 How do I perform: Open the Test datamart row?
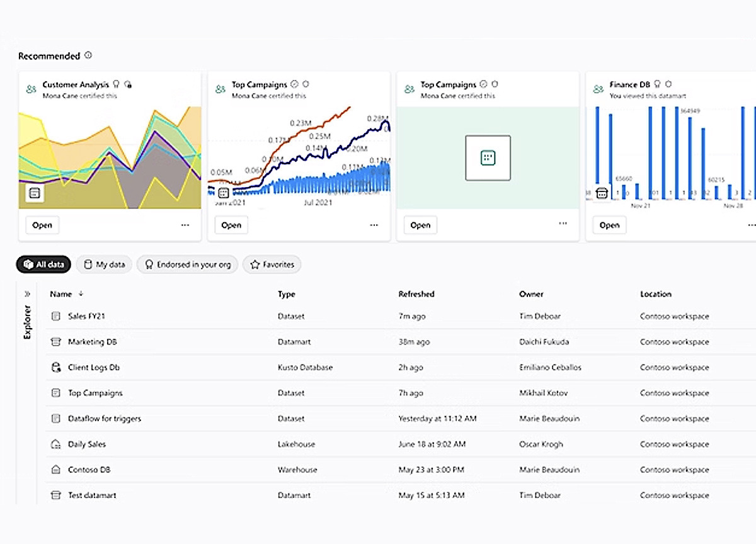point(400,495)
